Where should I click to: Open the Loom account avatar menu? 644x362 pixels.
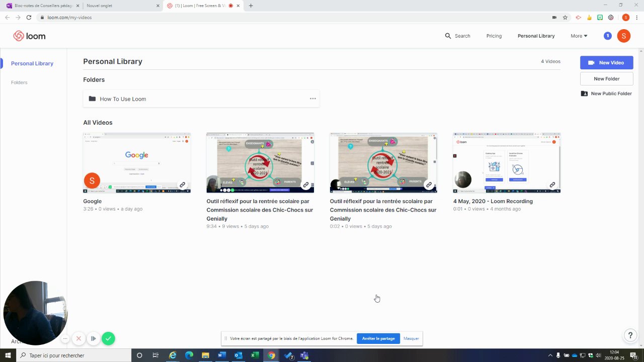pyautogui.click(x=624, y=36)
